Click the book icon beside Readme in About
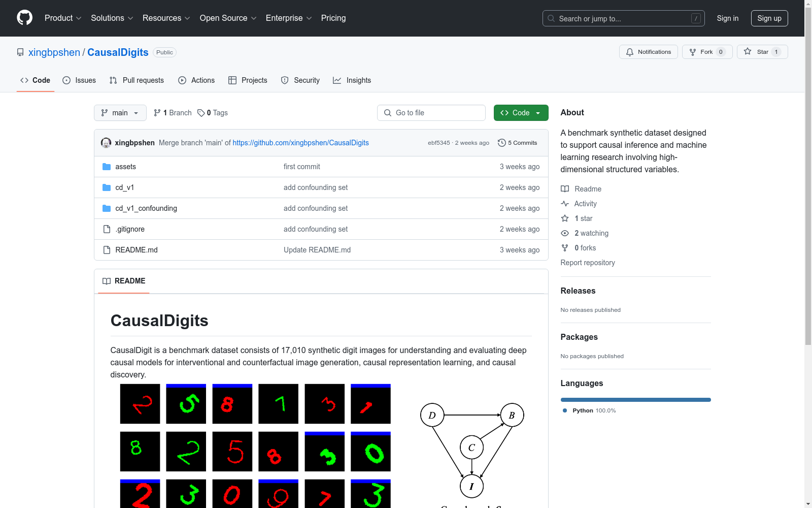Viewport: 812px width, 508px height. point(565,189)
